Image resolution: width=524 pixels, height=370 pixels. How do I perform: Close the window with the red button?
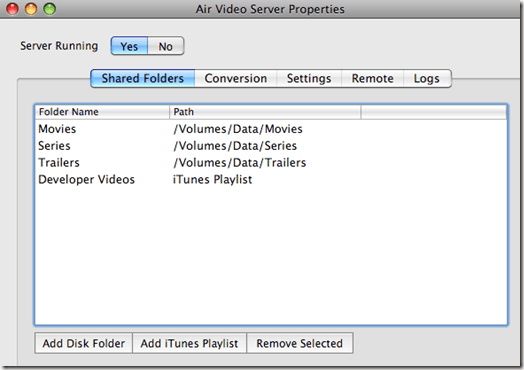coord(12,8)
